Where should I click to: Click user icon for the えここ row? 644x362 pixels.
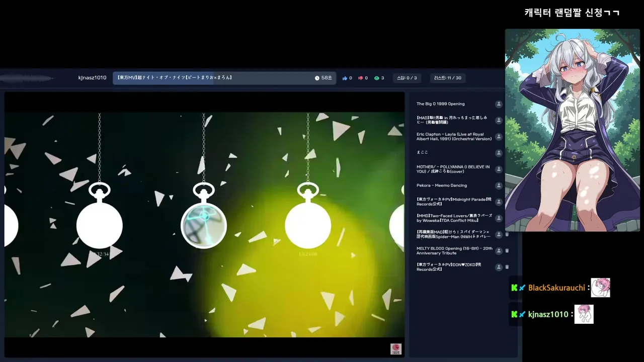499,153
